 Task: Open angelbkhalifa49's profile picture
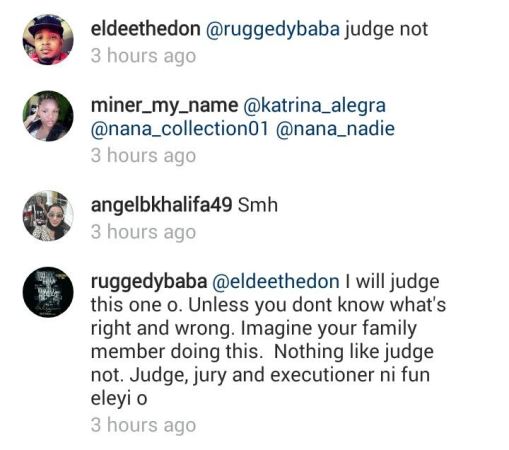click(x=48, y=216)
